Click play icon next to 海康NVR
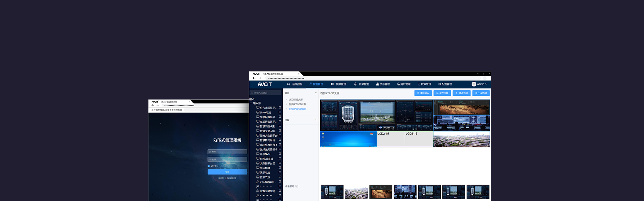Viewport: 644px width, 201px height. tap(280, 154)
